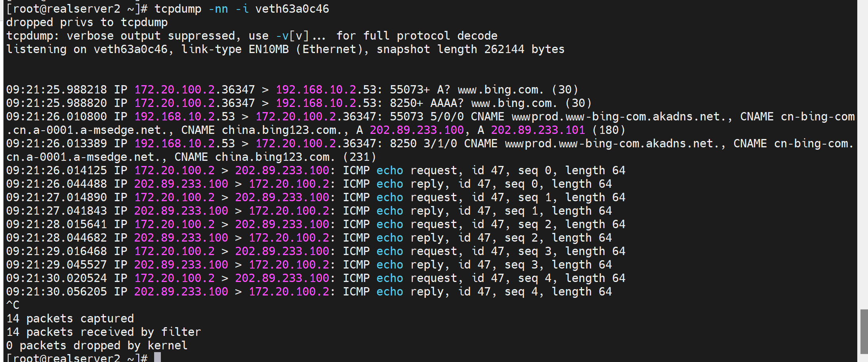The width and height of the screenshot is (868, 362).
Task: Click the '0 packets dropped by kernel' line
Action: pos(97,345)
